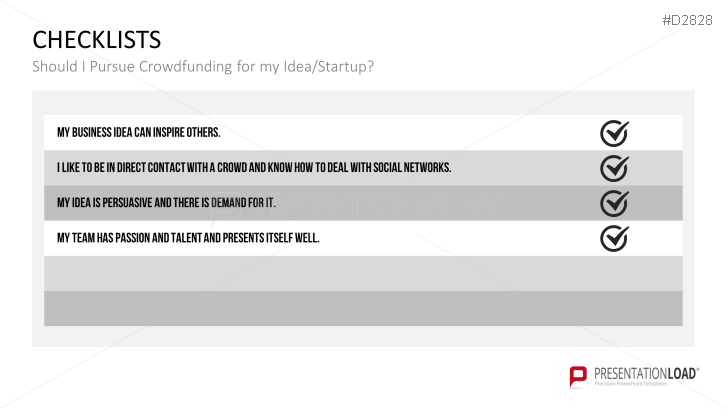
Task: Click the registered trademark symbol beside the logo
Action: coord(698,368)
